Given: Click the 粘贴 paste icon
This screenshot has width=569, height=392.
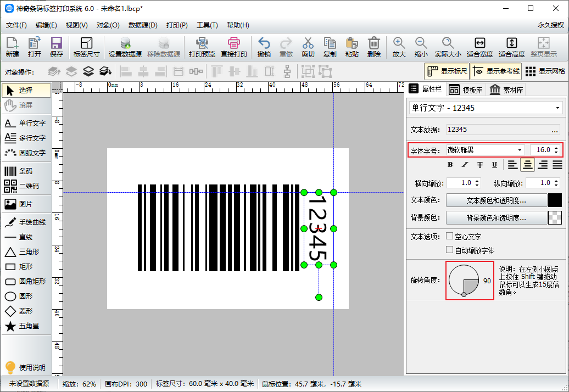Looking at the screenshot, I should click(352, 47).
